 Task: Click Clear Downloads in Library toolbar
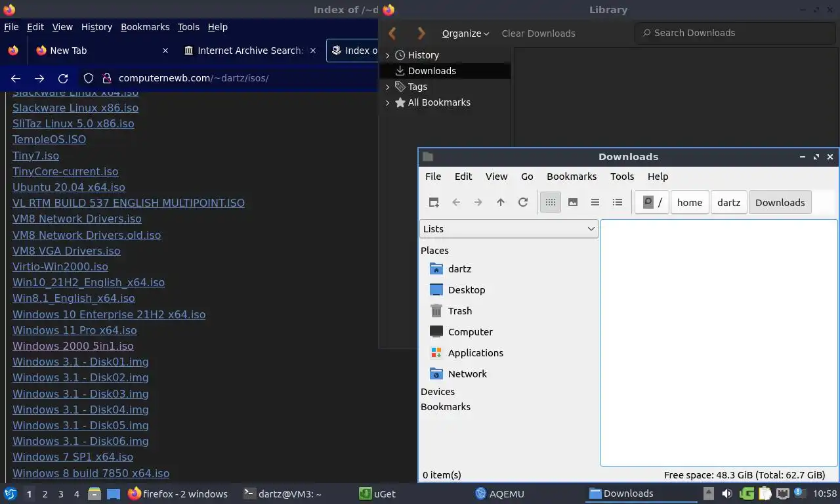click(538, 33)
